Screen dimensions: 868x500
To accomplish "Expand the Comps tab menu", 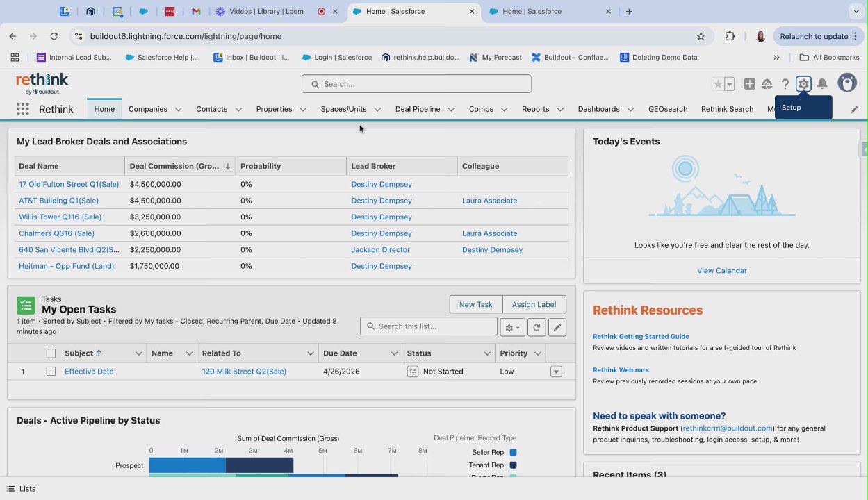I will pyautogui.click(x=505, y=110).
